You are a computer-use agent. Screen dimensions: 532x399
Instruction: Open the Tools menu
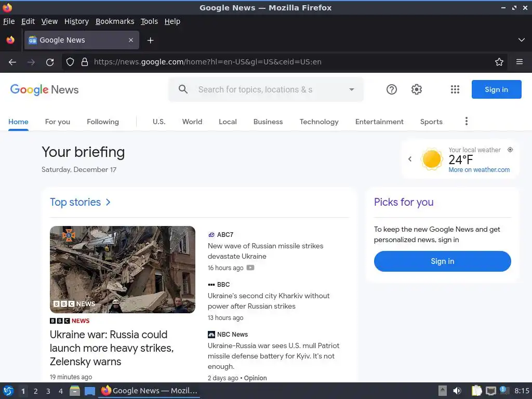coord(149,21)
